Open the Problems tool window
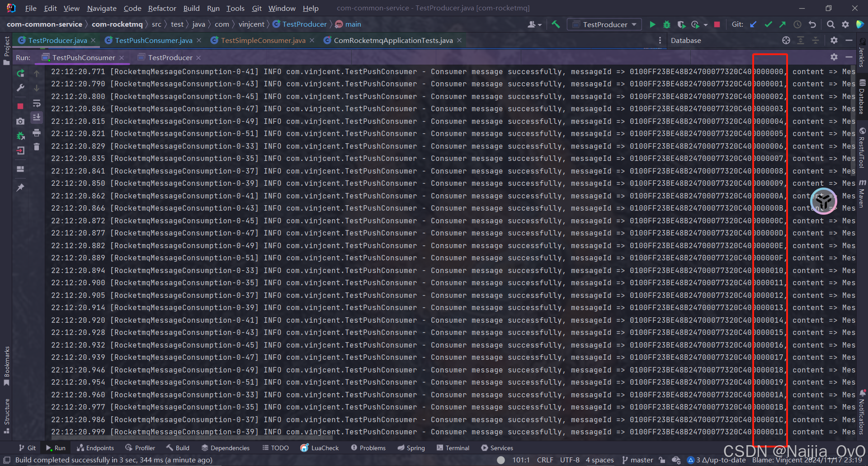Screen dimensions: 868x466 pyautogui.click(x=368, y=448)
